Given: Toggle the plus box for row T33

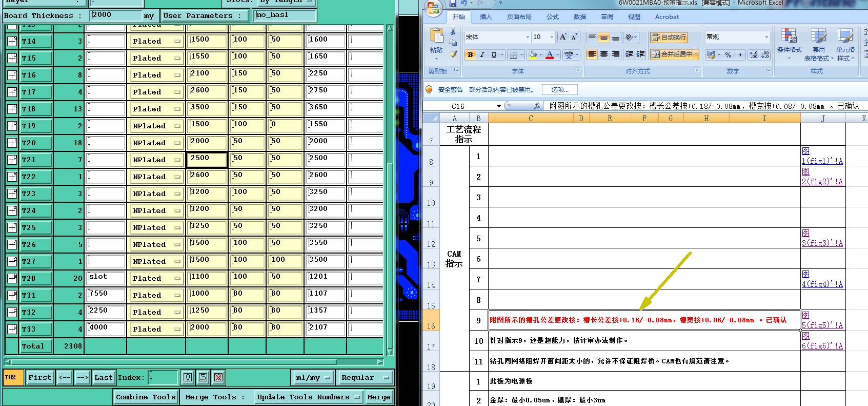Looking at the screenshot, I should click(12, 329).
